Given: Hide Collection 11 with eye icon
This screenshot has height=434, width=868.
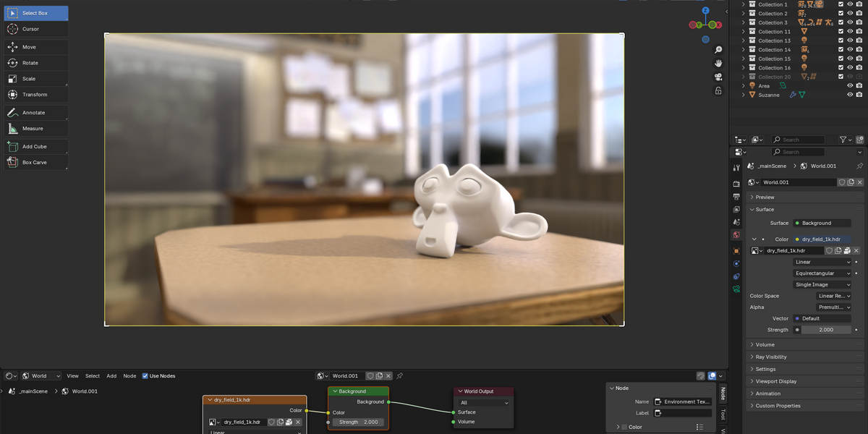Looking at the screenshot, I should click(850, 32).
